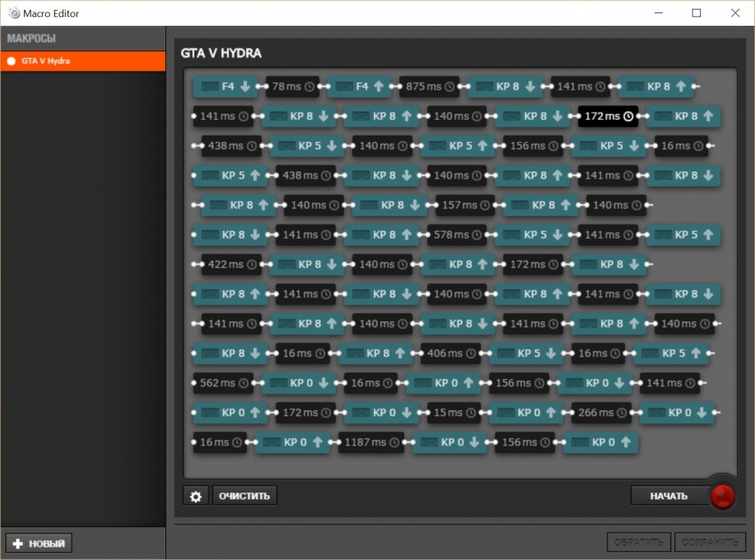Select KP 0 up block after 15 ms
The height and width of the screenshot is (560, 755).
(527, 413)
